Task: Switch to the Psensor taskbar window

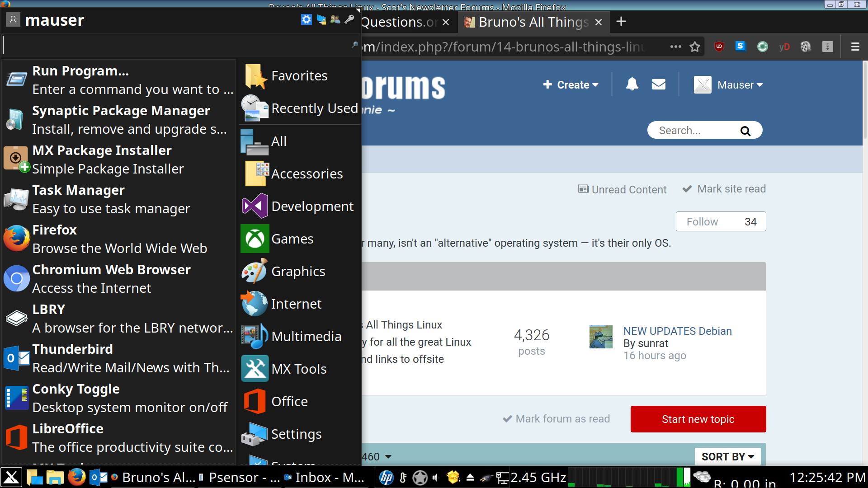Action: tap(240, 478)
